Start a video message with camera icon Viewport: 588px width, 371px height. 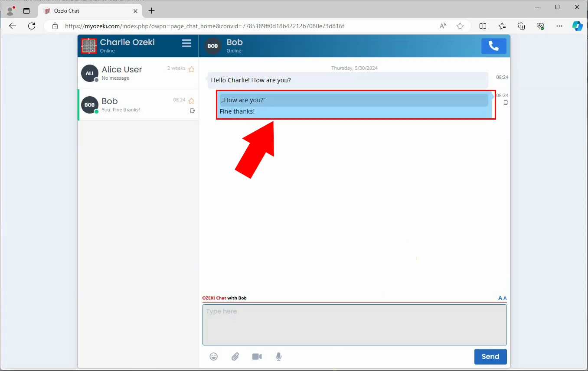(257, 357)
